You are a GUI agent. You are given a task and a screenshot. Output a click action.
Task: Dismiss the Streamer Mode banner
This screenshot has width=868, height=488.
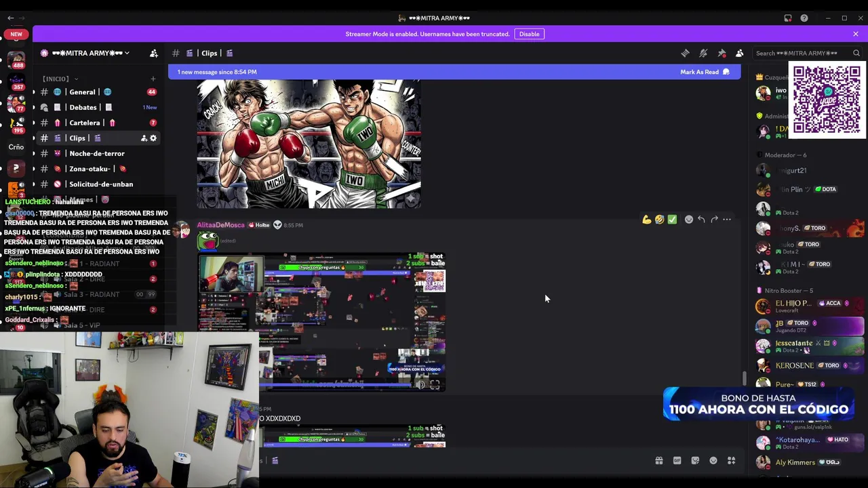(856, 34)
